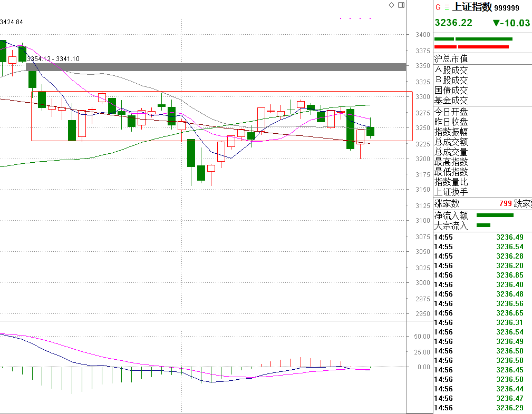
Task: Click the 上证指数 title
Action: (x=472, y=7)
